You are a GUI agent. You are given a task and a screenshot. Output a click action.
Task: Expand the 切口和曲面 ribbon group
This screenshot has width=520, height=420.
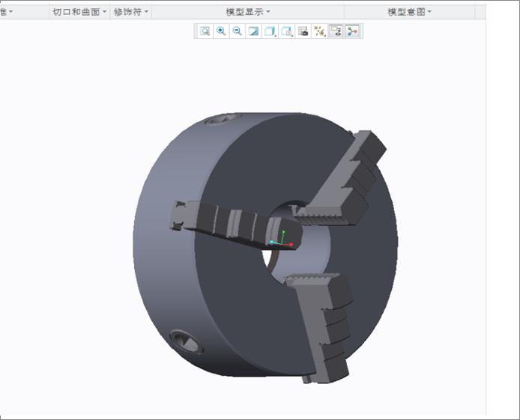(79, 12)
